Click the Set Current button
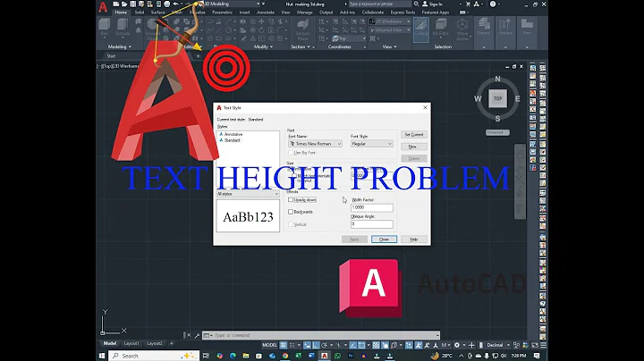 [x=413, y=135]
